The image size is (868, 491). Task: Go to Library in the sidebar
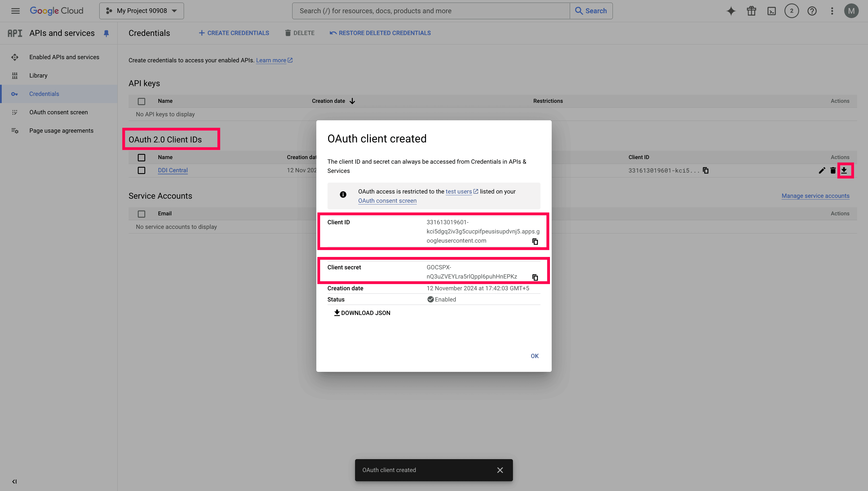[x=38, y=76]
